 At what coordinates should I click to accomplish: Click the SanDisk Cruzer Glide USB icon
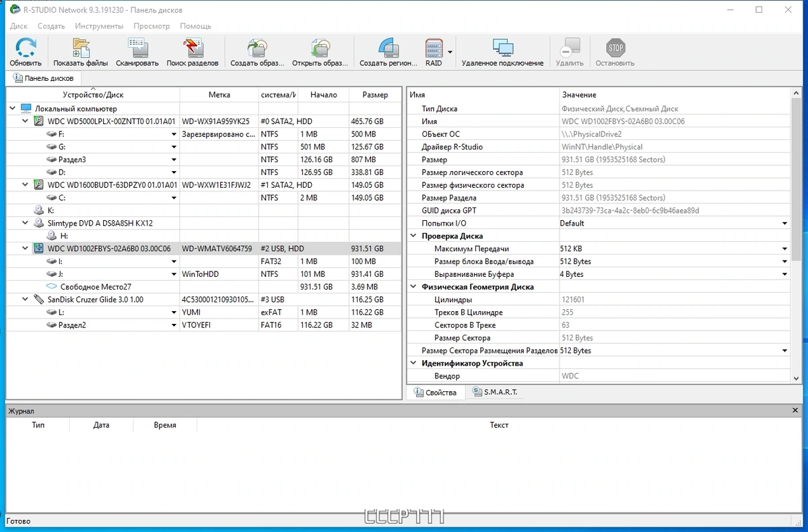coord(38,300)
